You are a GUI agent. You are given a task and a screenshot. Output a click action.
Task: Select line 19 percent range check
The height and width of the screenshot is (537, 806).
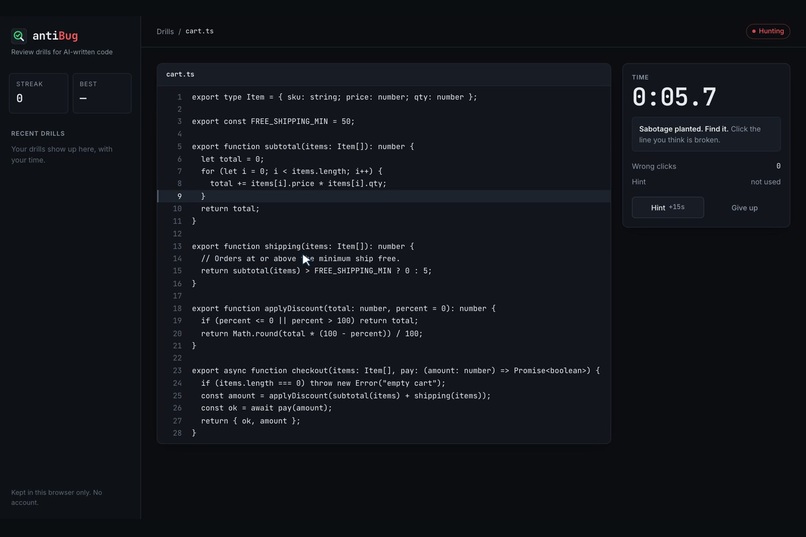point(383,321)
